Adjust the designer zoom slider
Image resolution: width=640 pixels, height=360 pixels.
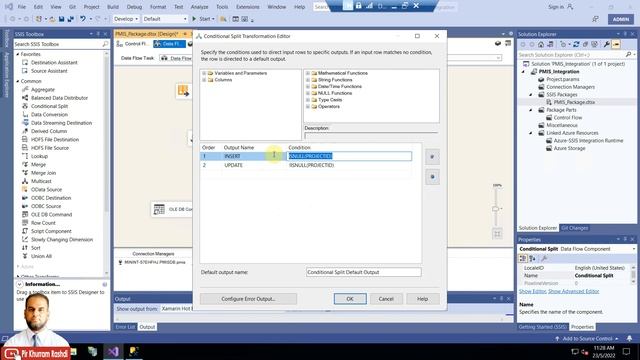click(496, 209)
